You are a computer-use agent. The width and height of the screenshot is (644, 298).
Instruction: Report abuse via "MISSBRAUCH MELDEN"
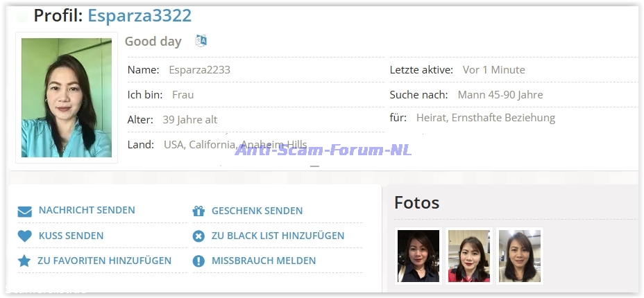click(x=264, y=261)
